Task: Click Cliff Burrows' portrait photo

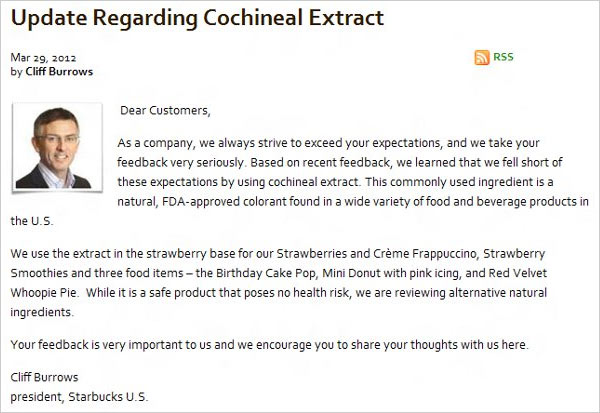Action: click(x=57, y=147)
